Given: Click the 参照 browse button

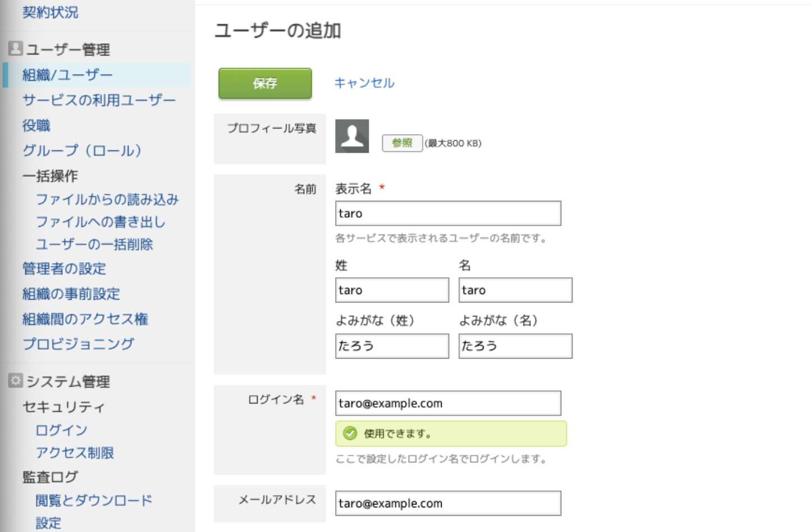Looking at the screenshot, I should [402, 143].
